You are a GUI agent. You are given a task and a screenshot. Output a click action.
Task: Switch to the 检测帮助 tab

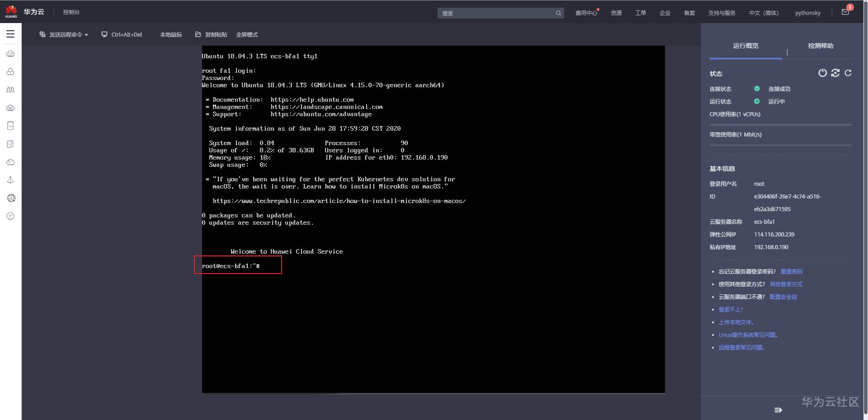(821, 46)
